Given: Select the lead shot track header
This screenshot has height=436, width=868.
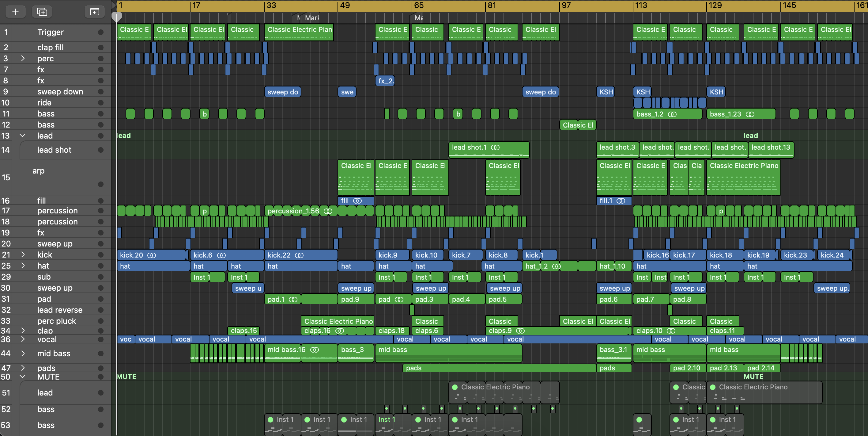Looking at the screenshot, I should pyautogui.click(x=54, y=150).
